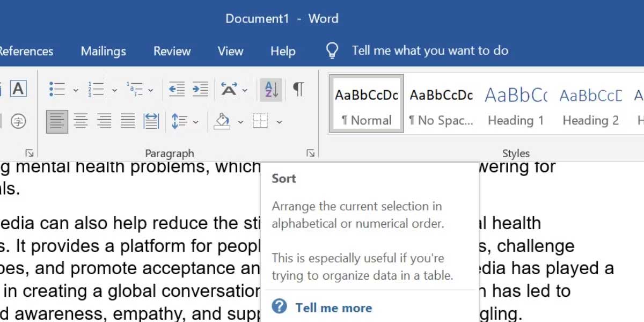
Task: Open bullet library dropdown arrow
Action: coord(76,90)
